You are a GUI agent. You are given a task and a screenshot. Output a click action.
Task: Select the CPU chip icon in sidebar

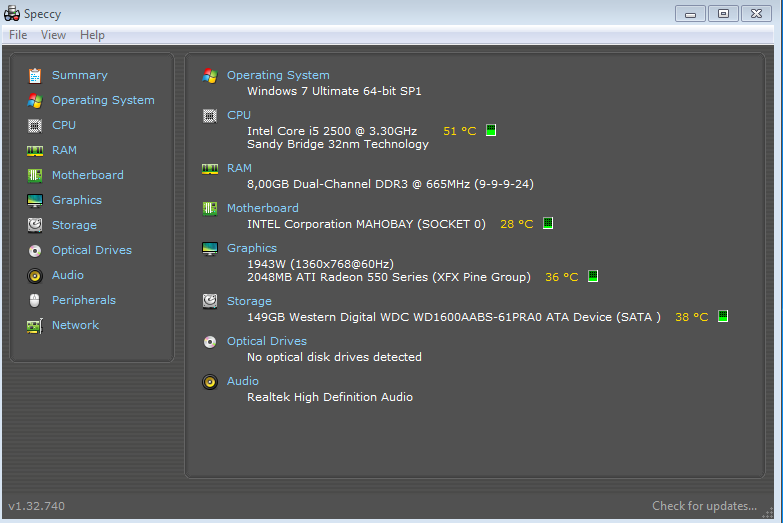coord(35,125)
